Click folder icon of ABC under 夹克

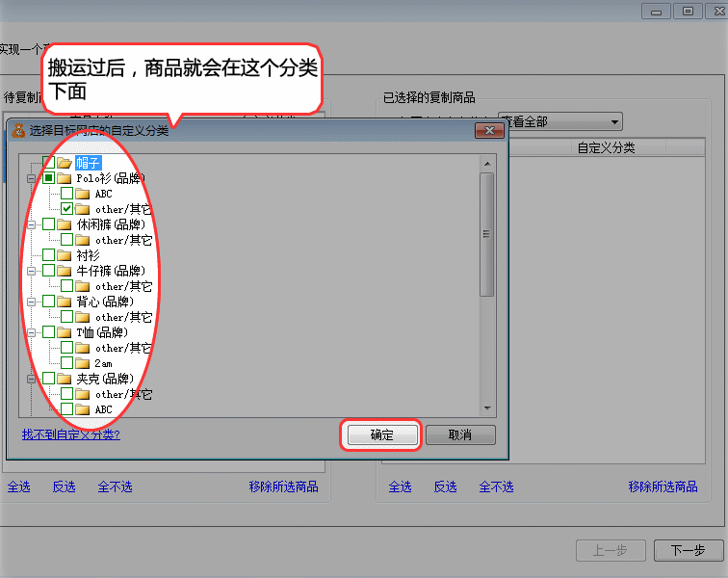tap(82, 409)
